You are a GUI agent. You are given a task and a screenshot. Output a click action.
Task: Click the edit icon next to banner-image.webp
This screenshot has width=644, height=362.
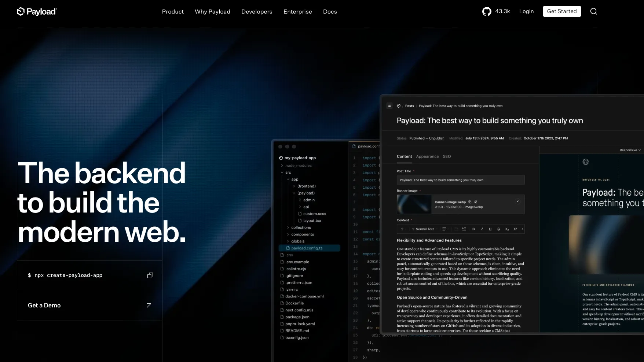[x=476, y=202]
